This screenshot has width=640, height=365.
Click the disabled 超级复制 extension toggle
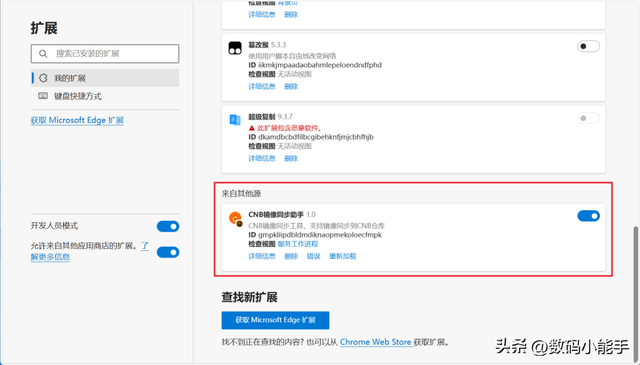[x=588, y=118]
